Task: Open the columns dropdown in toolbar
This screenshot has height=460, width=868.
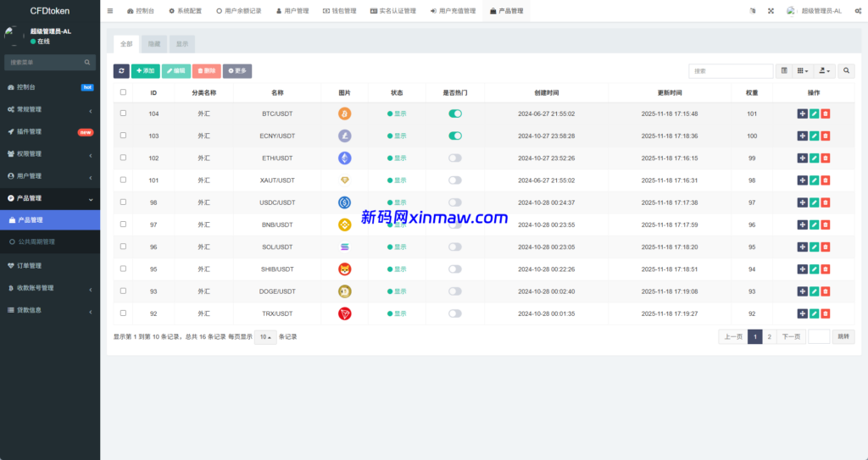Action: 803,71
